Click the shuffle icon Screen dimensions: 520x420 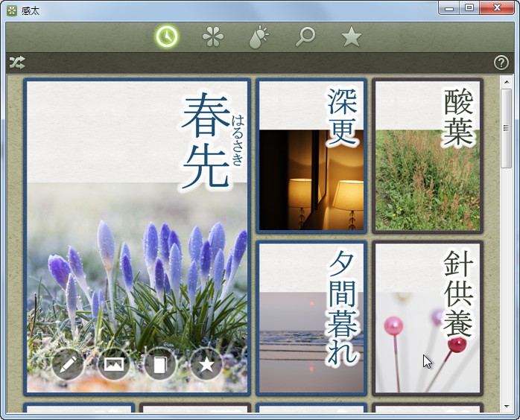pos(17,63)
